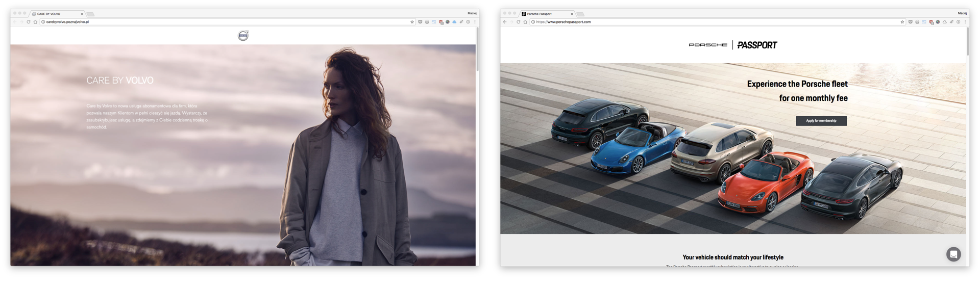
Task: Bookmark the Porsche Passport page with the star
Action: coord(902,22)
